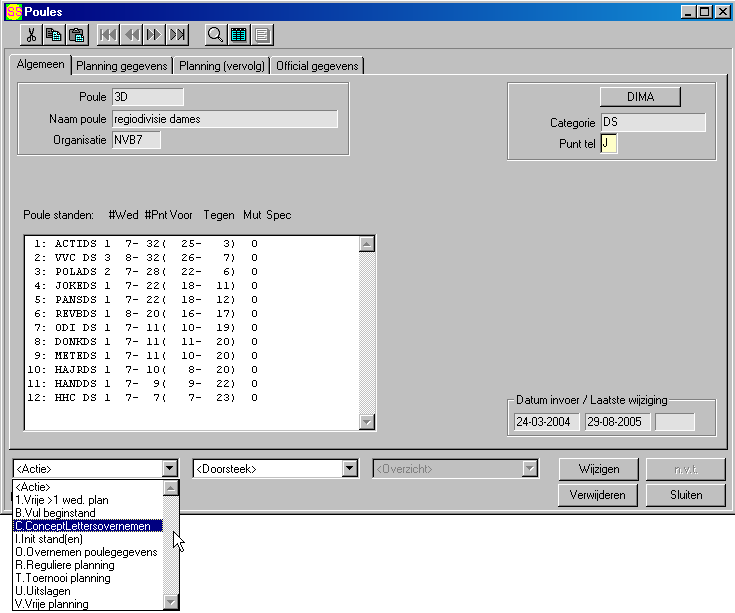
Task: Click the Cut scissors toolbar icon
Action: 31,35
